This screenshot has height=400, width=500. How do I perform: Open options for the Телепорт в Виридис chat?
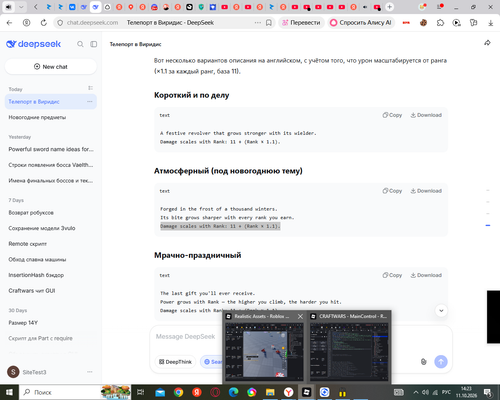click(x=90, y=102)
